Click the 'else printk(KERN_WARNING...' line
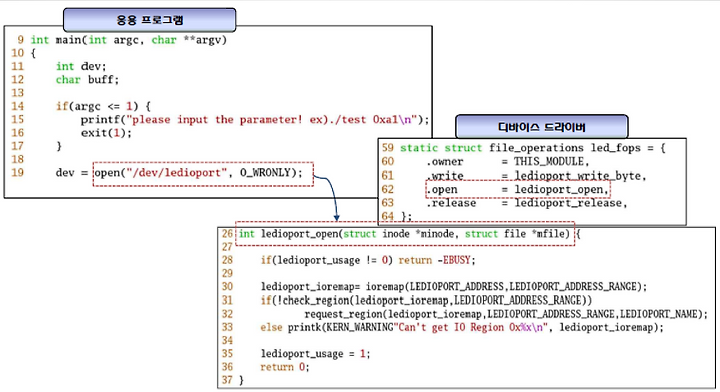This screenshot has height=392, width=720. point(462,327)
